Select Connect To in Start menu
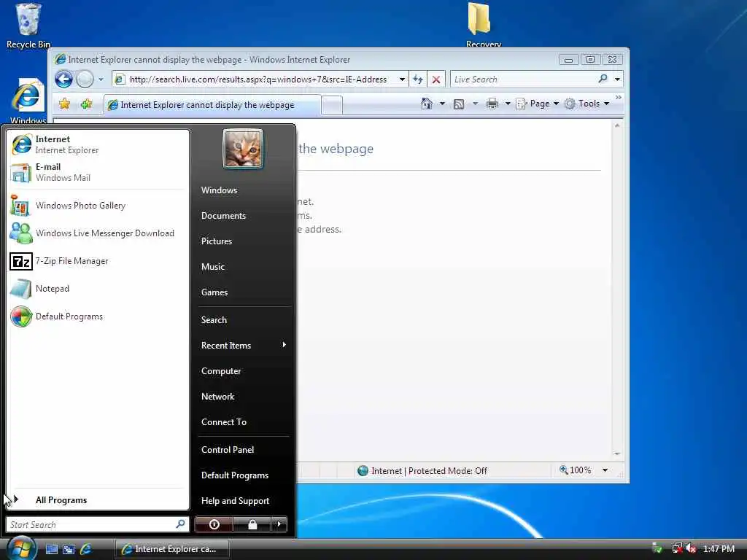 point(224,422)
